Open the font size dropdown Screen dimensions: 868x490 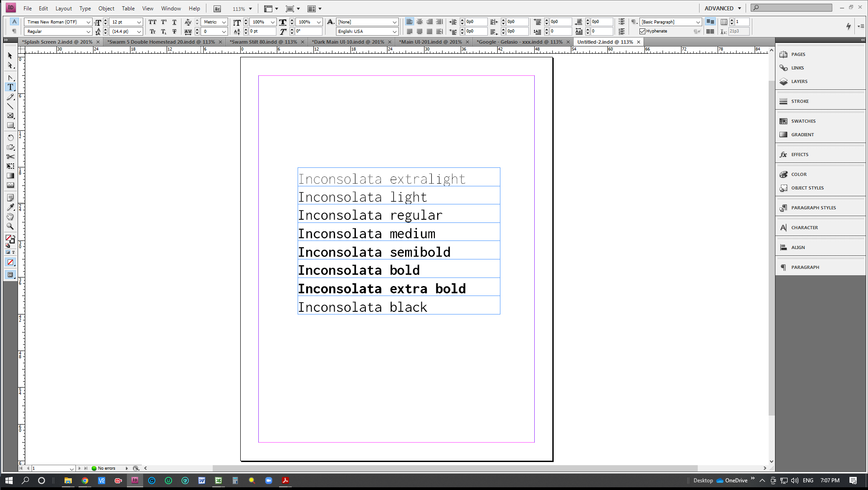[139, 22]
